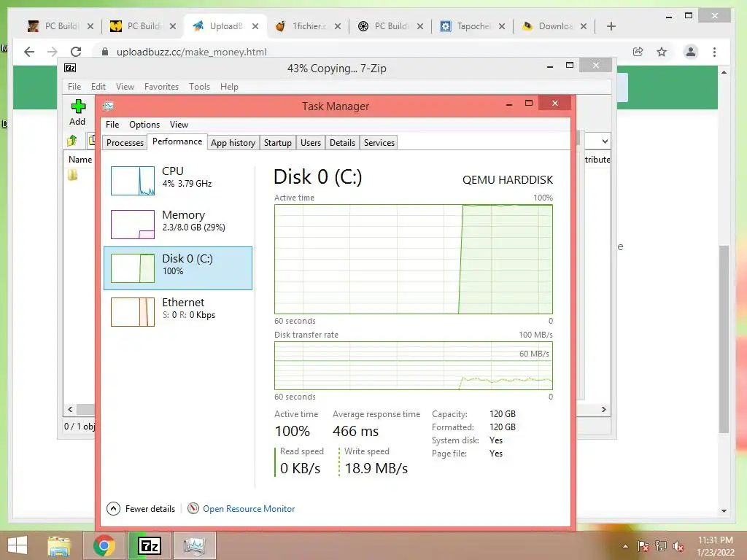Reload the uploadbuzz page

pos(76,52)
